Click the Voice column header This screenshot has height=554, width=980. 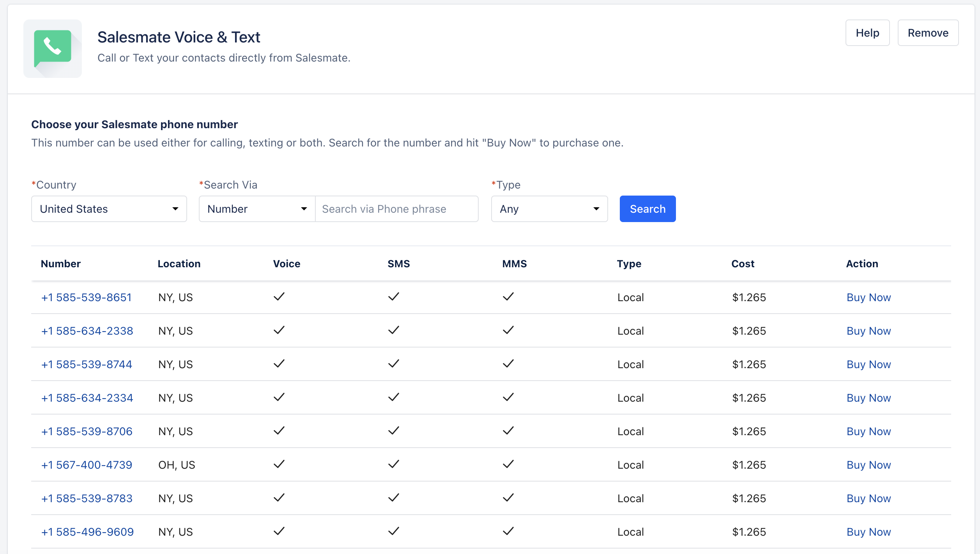tap(287, 264)
